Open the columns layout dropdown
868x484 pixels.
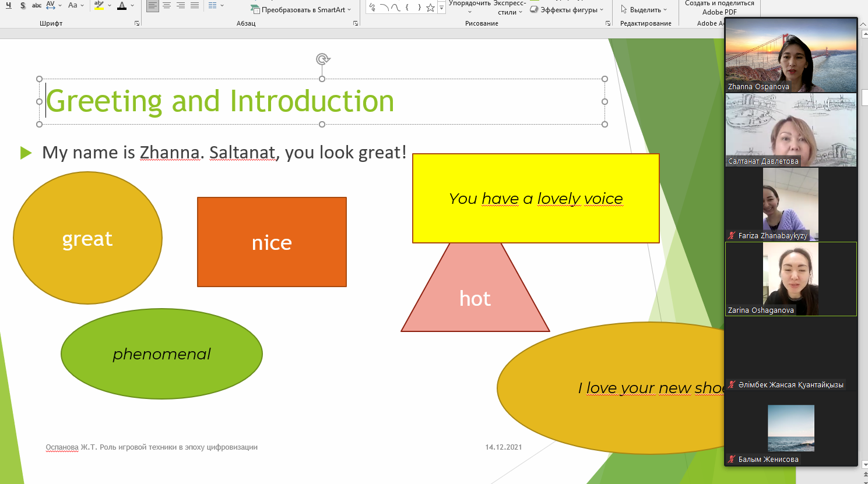(x=216, y=5)
